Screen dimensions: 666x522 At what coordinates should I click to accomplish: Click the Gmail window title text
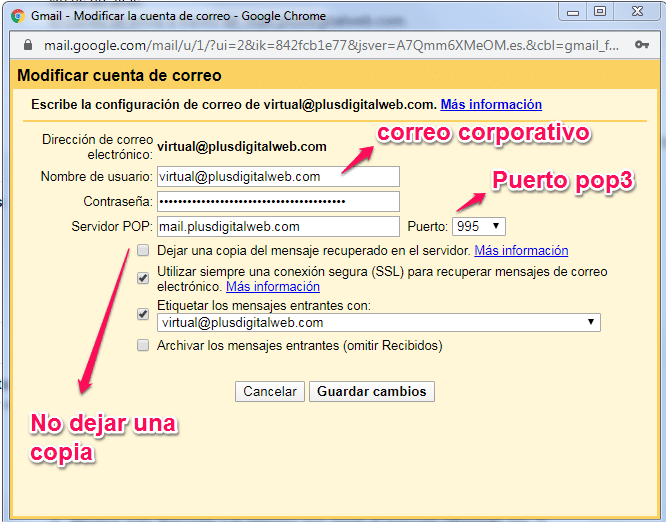[x=178, y=16]
